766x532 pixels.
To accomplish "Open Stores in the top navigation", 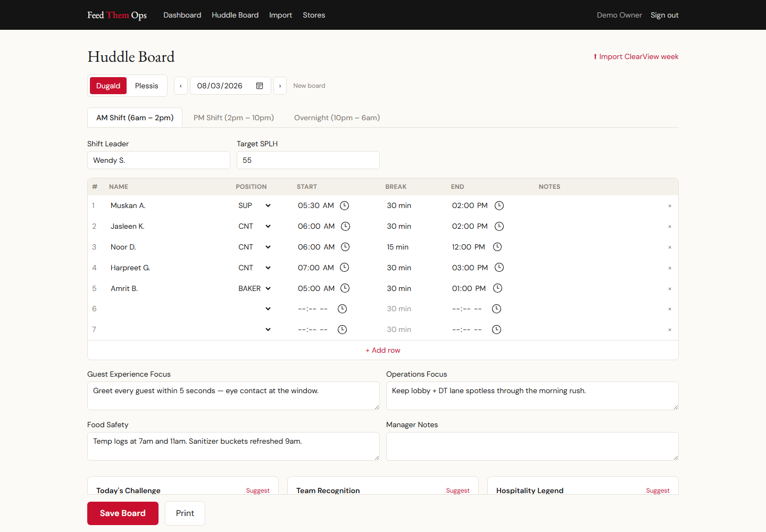I will pyautogui.click(x=314, y=15).
